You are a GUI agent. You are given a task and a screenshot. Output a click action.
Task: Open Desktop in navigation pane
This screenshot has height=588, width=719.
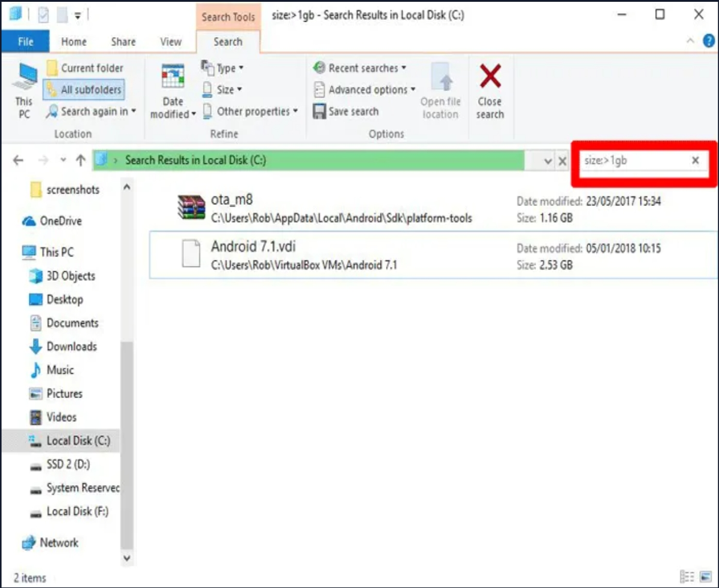pyautogui.click(x=56, y=299)
